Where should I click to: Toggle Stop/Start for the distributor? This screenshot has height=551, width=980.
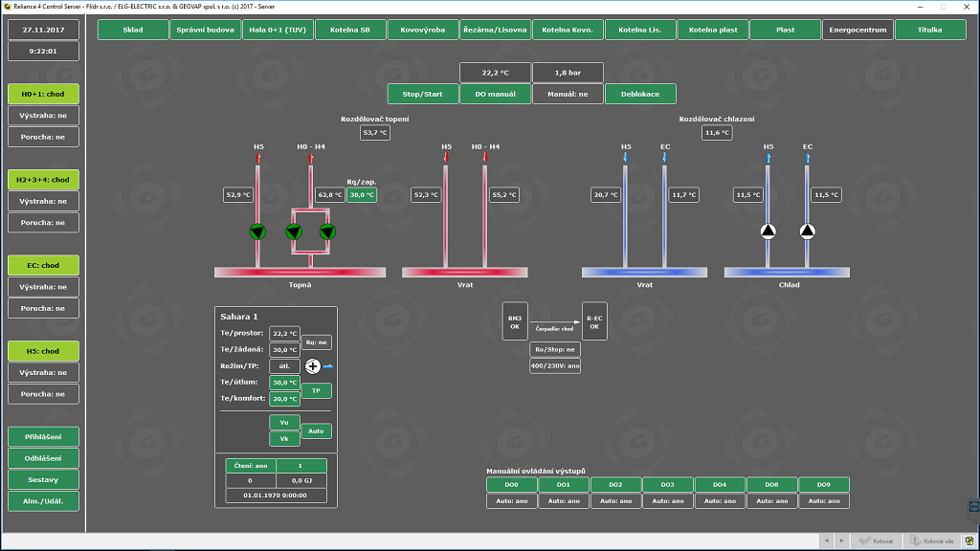tap(422, 94)
